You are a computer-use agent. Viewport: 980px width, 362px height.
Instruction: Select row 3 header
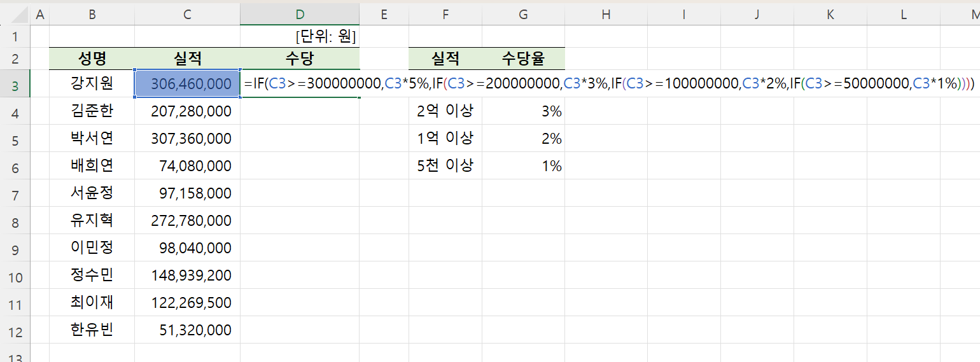click(x=15, y=84)
